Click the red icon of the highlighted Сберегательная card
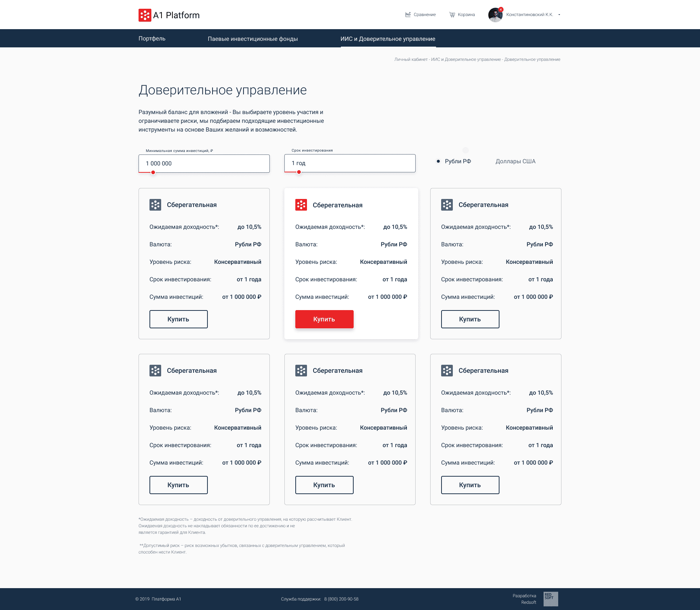 click(301, 205)
